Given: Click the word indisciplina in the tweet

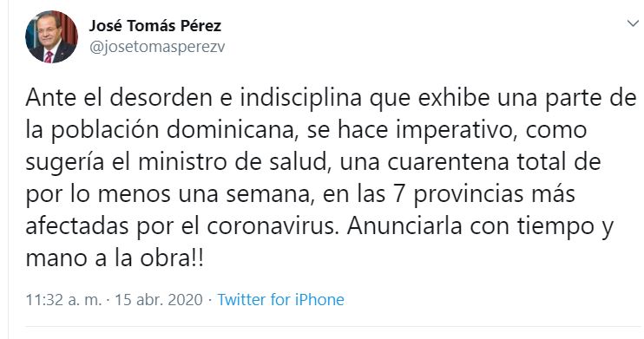Looking at the screenshot, I should 301,99.
